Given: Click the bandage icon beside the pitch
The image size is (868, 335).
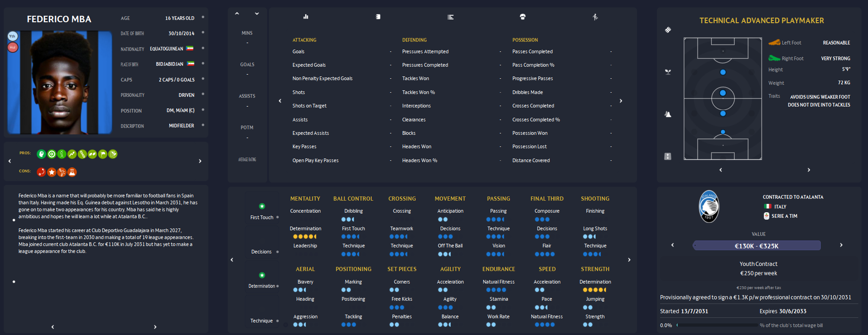Looking at the screenshot, I should coord(668,30).
